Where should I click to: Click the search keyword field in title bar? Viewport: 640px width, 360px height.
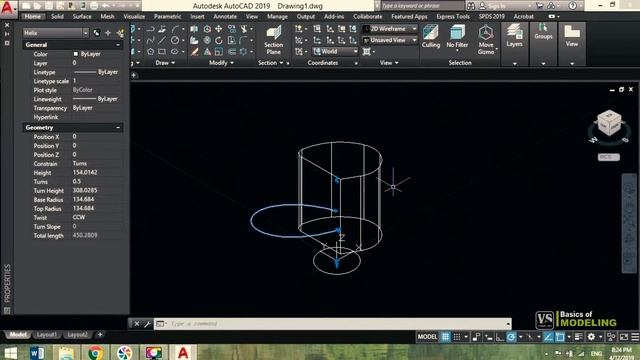[x=422, y=6]
